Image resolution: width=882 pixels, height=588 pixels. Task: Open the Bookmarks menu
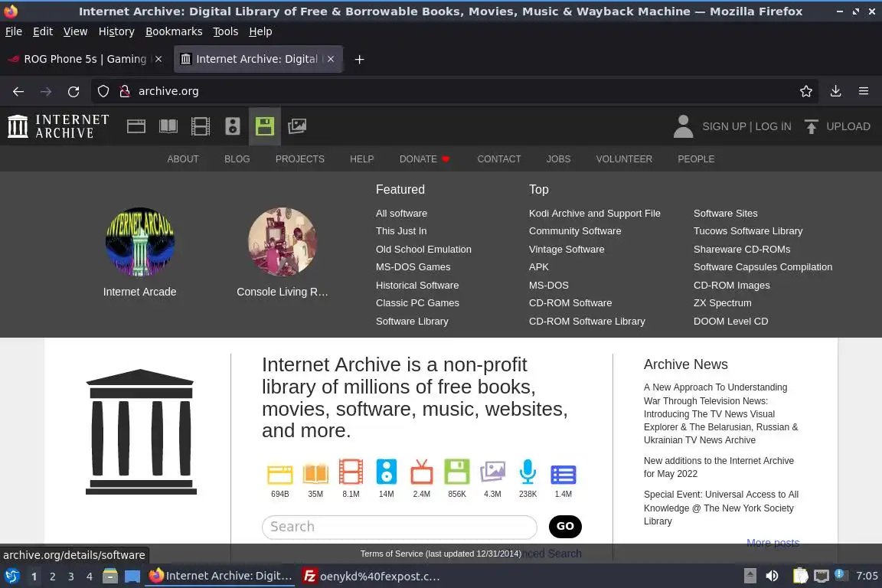point(174,31)
